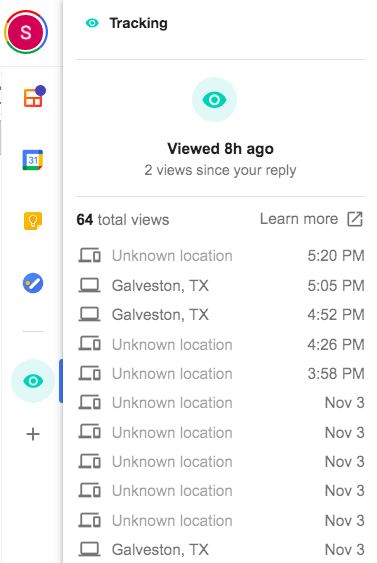377x563 pixels.
Task: Open Google Calendar in side panel
Action: pos(33,160)
